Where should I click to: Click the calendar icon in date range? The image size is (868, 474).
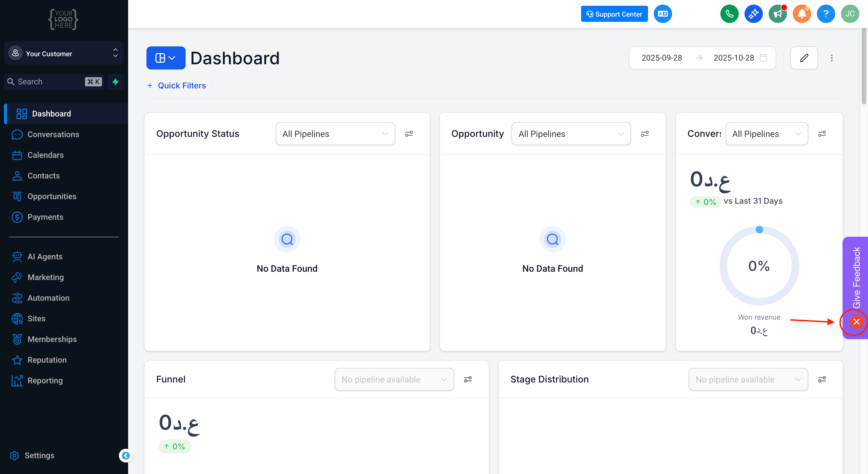763,58
